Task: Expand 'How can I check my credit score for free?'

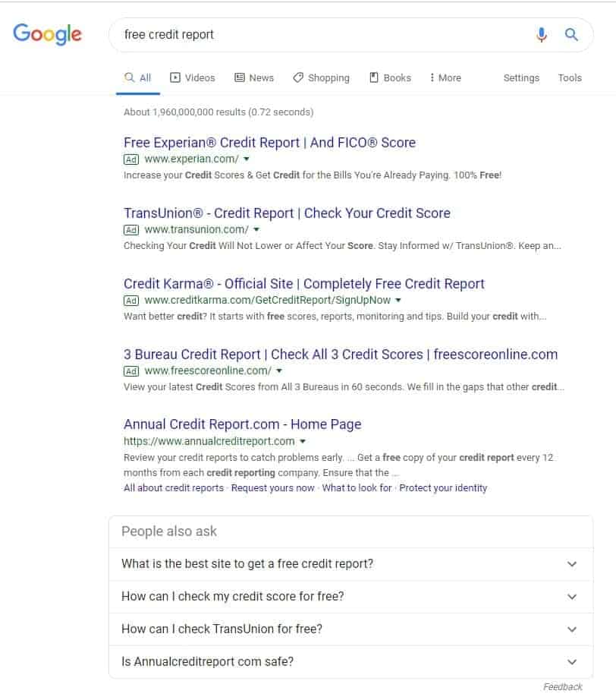Action: point(350,597)
